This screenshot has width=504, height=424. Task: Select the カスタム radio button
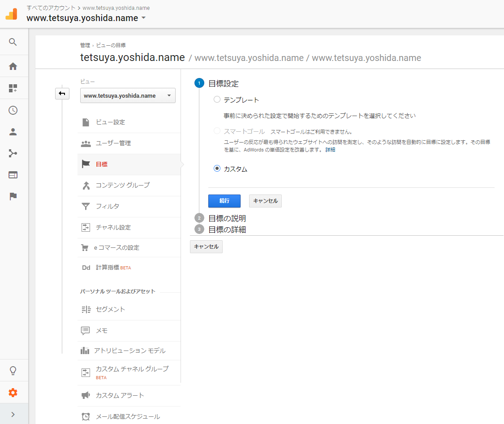(x=217, y=169)
